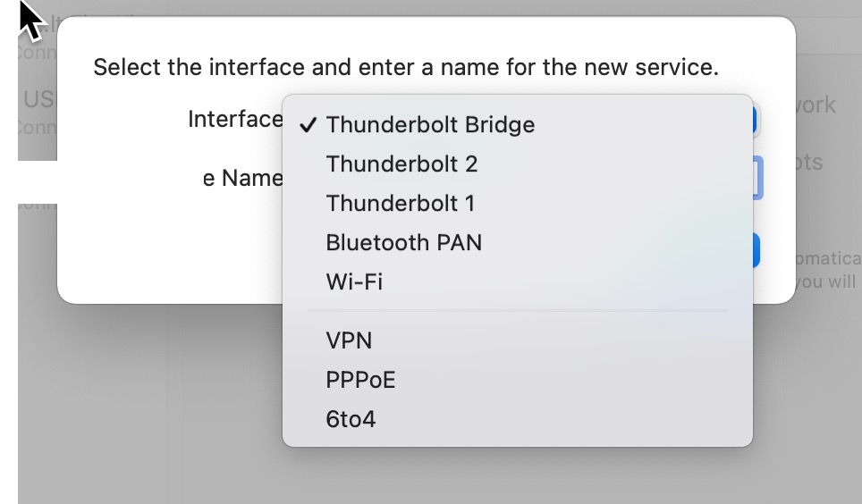Select Bluetooth PAN interface
862x504 pixels.
[403, 243]
